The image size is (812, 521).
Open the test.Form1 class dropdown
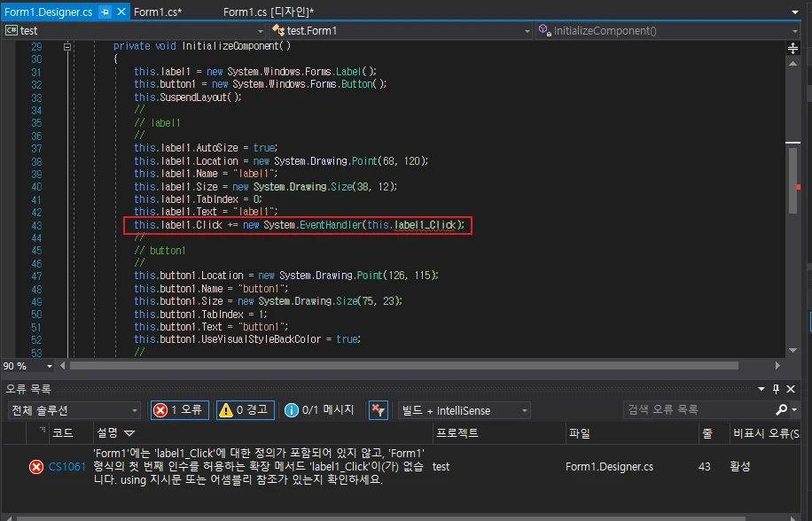click(527, 31)
